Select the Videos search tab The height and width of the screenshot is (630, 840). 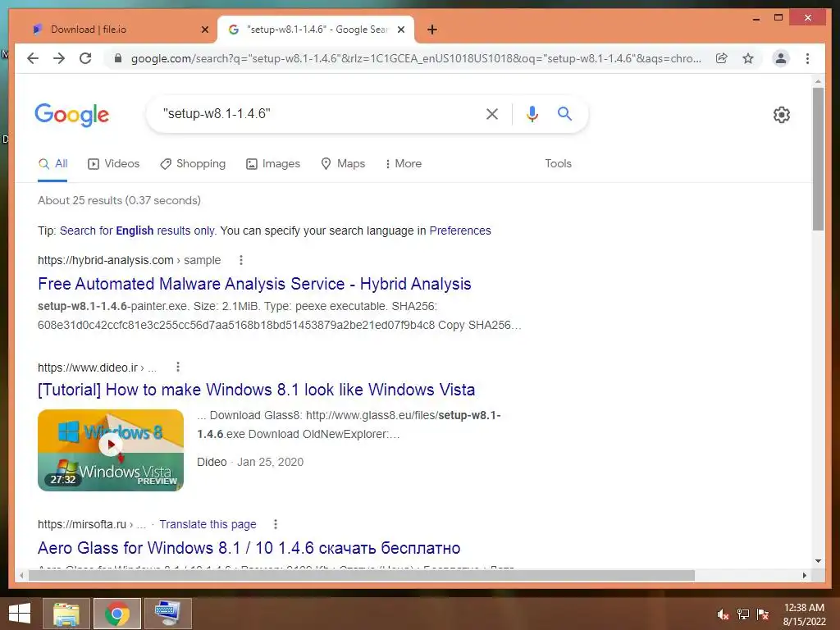point(113,163)
